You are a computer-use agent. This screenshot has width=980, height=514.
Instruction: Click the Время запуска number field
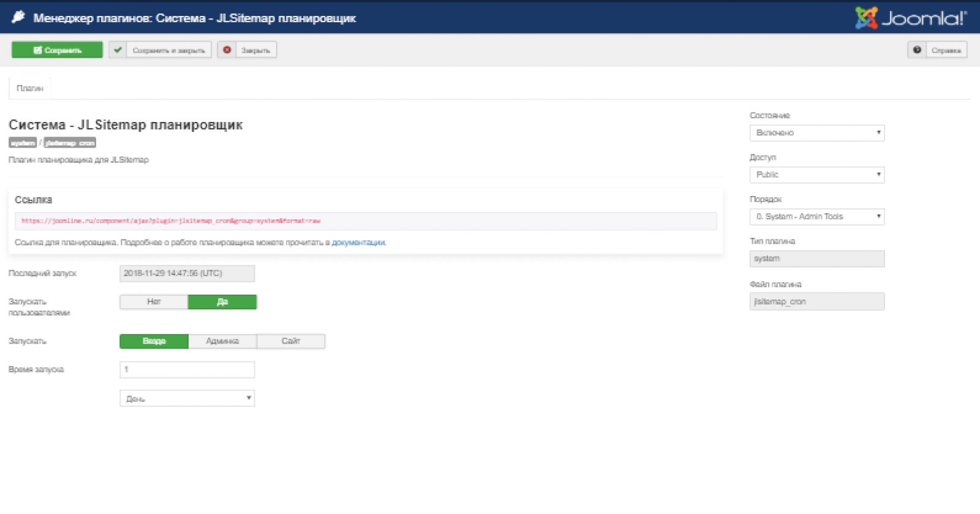187,369
